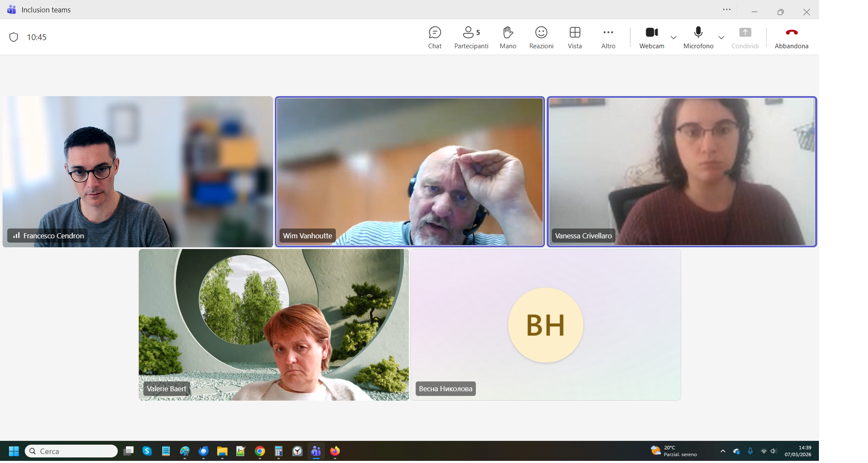Mute the Microfono
Screen dimensions: 868x463
tap(698, 38)
